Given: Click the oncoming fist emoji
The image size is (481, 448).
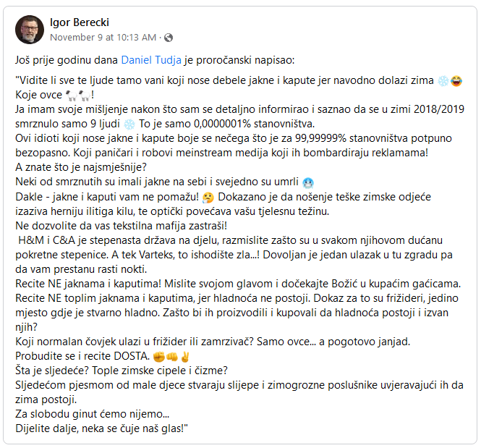Looking at the screenshot, I should [x=172, y=356].
